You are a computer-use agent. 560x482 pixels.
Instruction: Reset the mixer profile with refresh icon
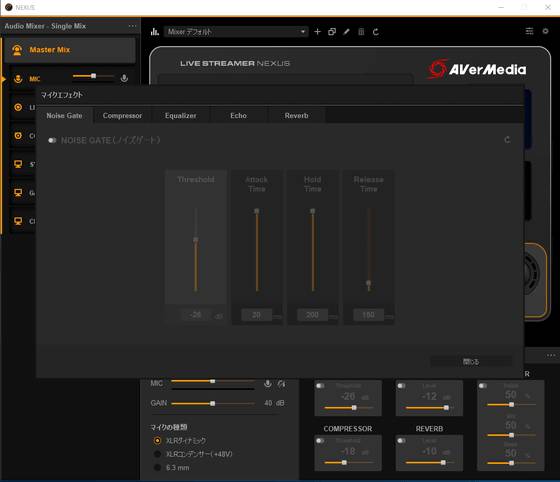point(376,32)
